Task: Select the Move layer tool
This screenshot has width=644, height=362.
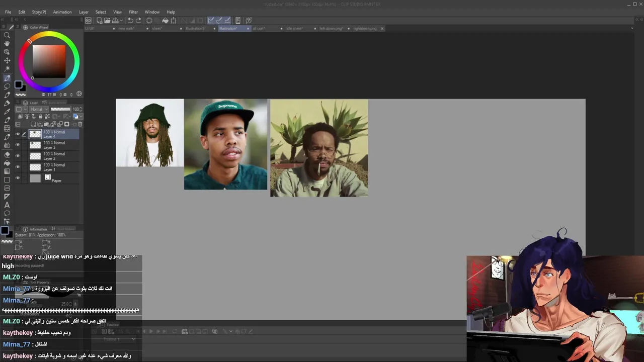Action: (x=7, y=60)
